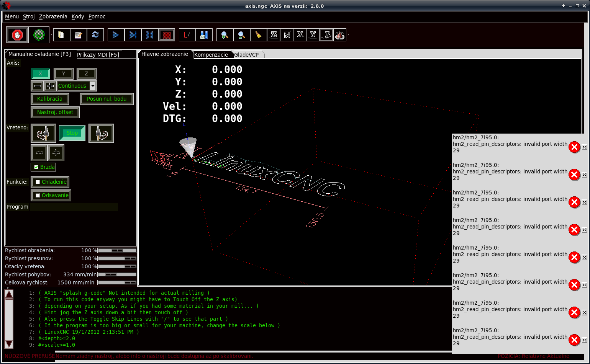The width and height of the screenshot is (590, 364).
Task: Select Z view of the preview
Action: 274,35
